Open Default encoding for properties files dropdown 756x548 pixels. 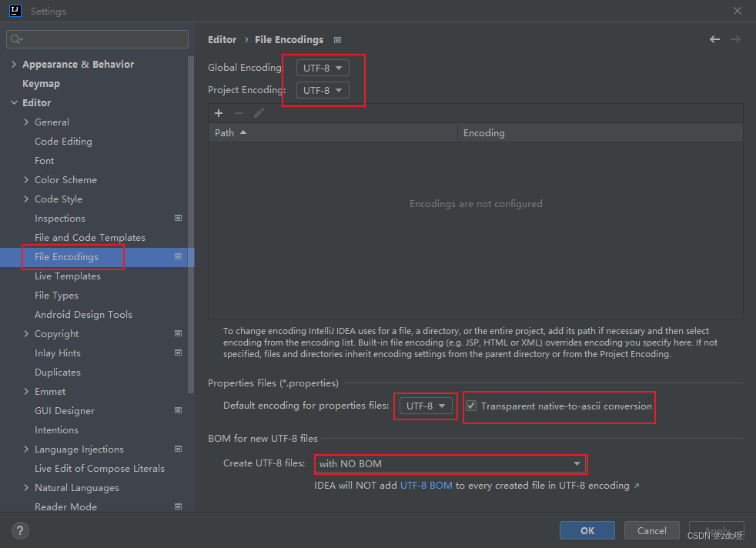[x=426, y=406]
